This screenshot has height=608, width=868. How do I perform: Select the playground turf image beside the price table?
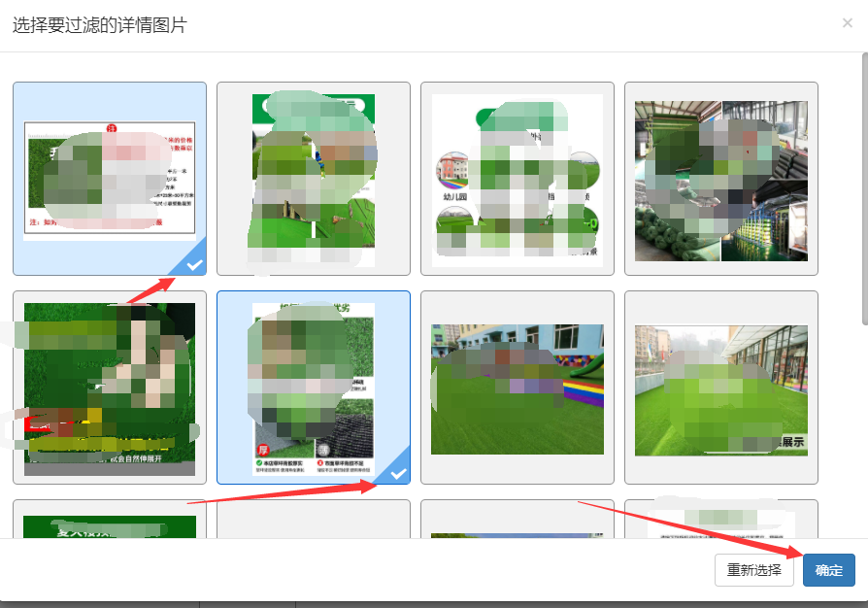pos(313,179)
